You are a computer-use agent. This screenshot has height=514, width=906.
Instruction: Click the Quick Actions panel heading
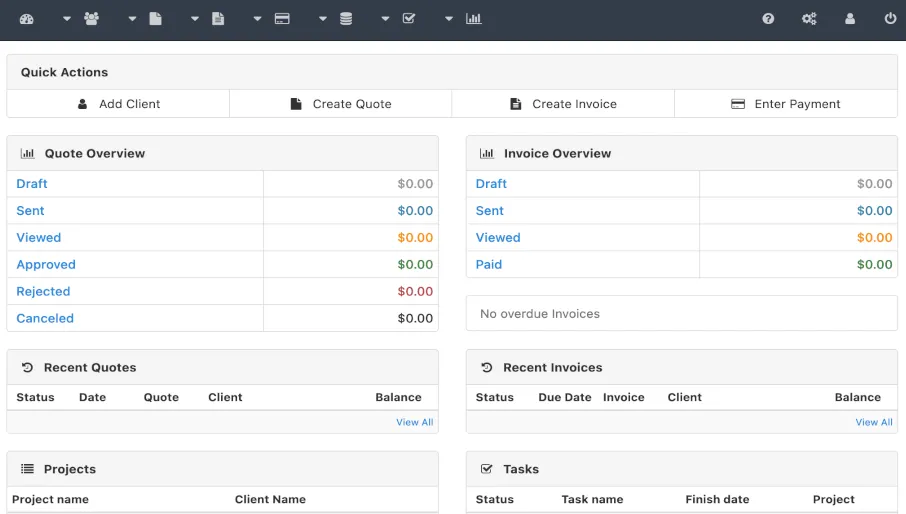[64, 72]
